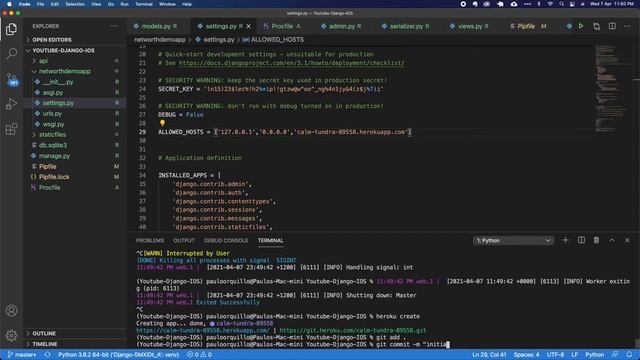Create a new terminal with plus icon
Screen dimensions: 640x360
[x=565, y=240]
